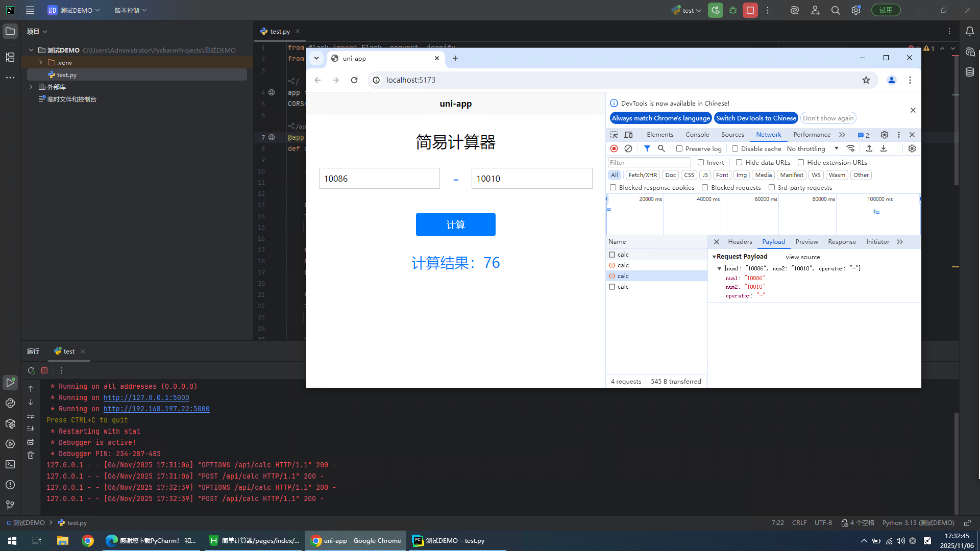Image resolution: width=980 pixels, height=551 pixels.
Task: Expand the 外部库 tree node
Action: [x=31, y=87]
